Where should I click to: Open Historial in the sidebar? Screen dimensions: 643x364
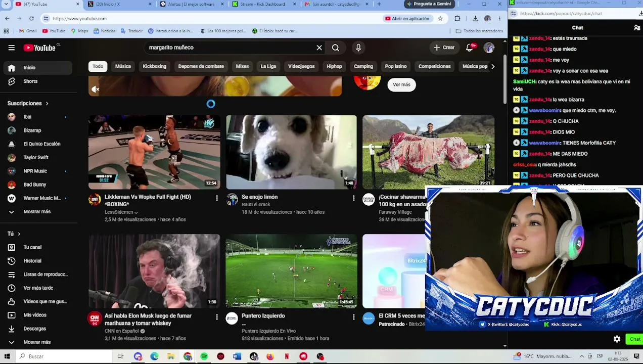38,261
